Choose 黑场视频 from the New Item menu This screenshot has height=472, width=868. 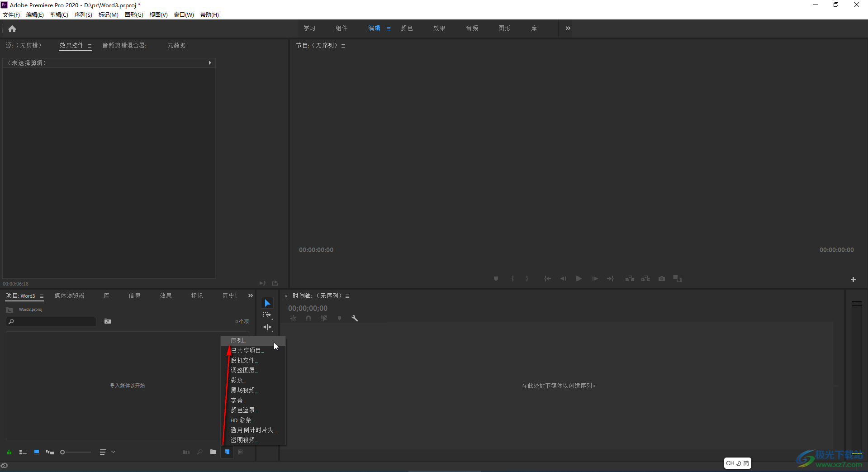pos(253,390)
